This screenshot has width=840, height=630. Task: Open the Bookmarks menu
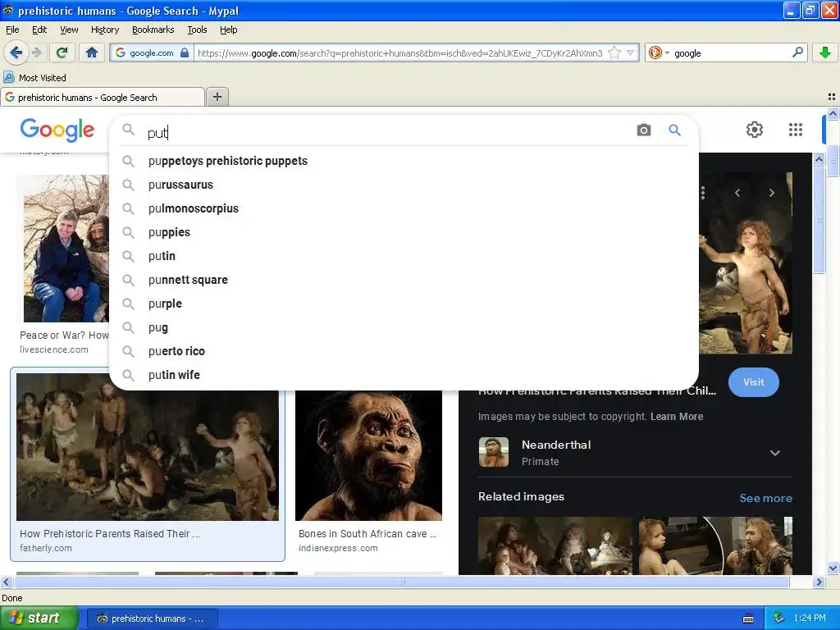coord(153,30)
